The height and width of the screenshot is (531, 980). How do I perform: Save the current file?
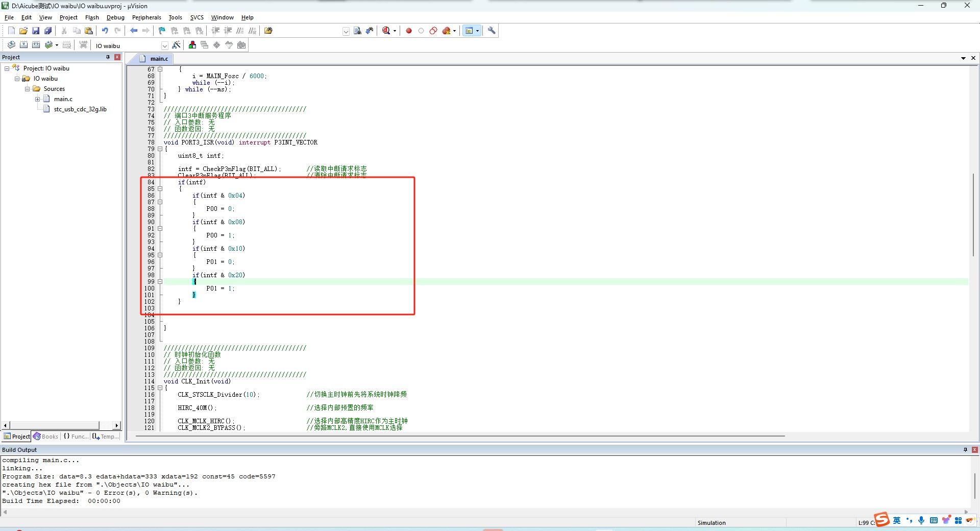tap(36, 31)
